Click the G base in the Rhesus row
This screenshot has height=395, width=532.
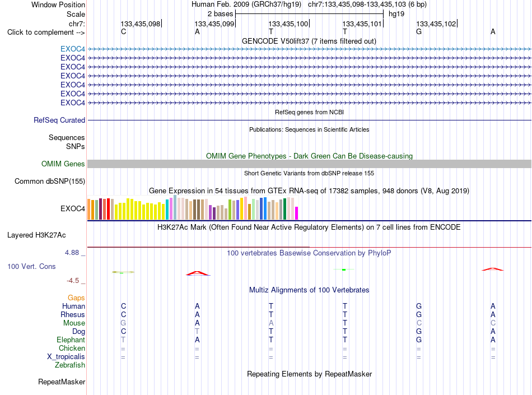[x=419, y=314]
